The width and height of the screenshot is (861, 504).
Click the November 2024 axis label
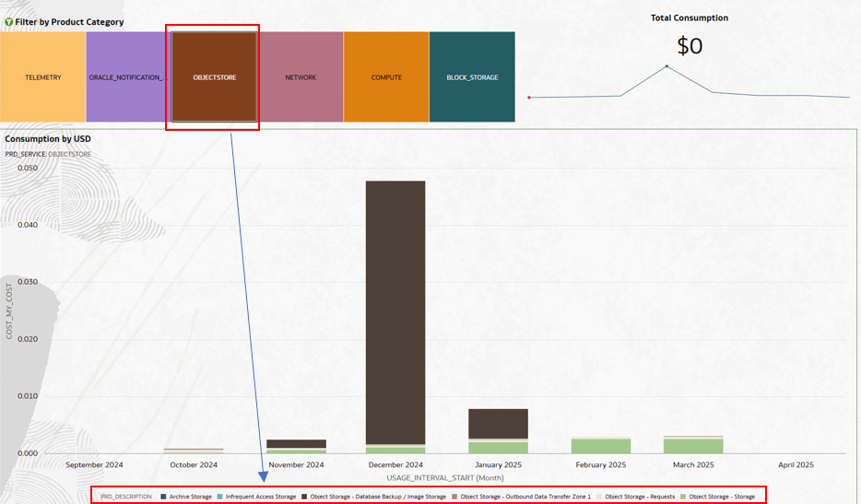[297, 464]
